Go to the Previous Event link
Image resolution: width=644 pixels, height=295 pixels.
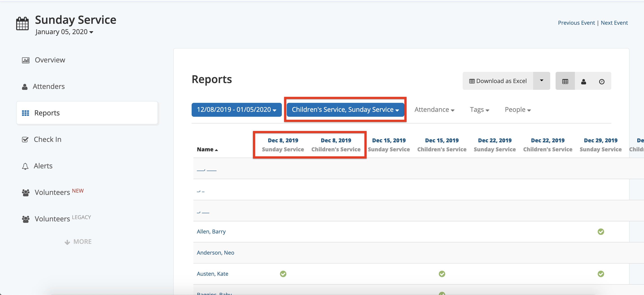point(576,23)
